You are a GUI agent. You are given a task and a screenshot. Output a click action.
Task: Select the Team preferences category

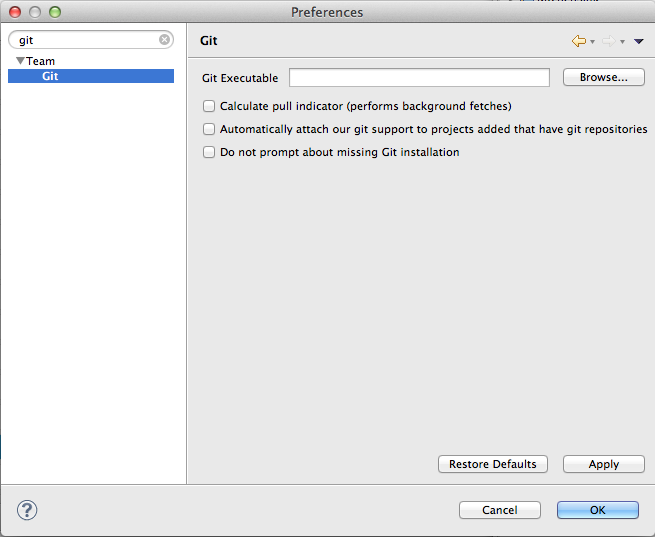pos(41,61)
